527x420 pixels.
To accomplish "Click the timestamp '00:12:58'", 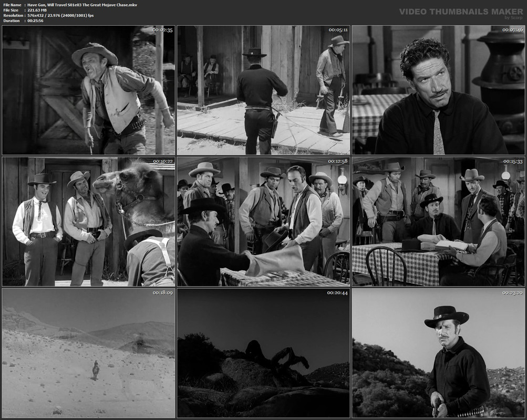I will tap(338, 161).
